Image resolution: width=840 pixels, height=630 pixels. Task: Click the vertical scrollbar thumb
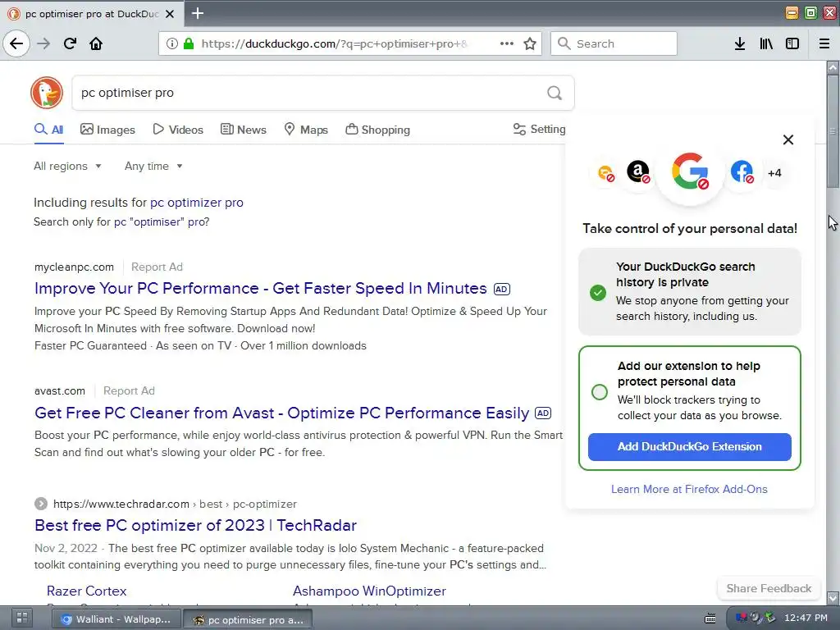[x=833, y=131]
